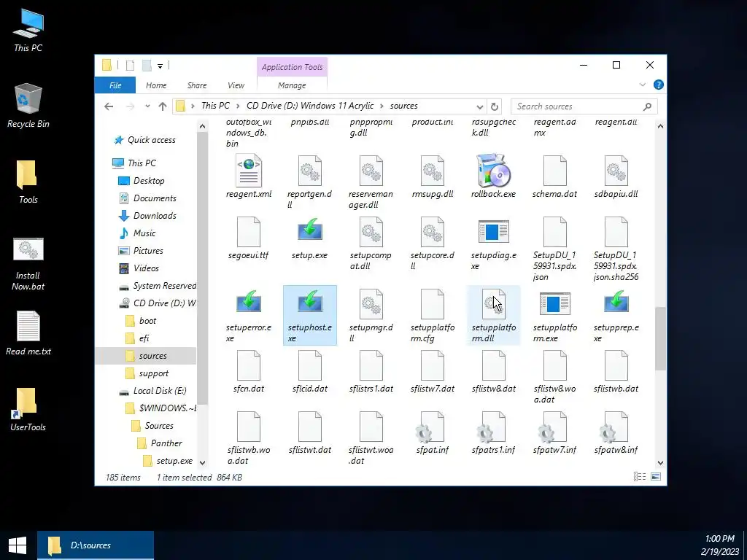Select the setupcore.dll file
The height and width of the screenshot is (560, 747).
point(432,243)
